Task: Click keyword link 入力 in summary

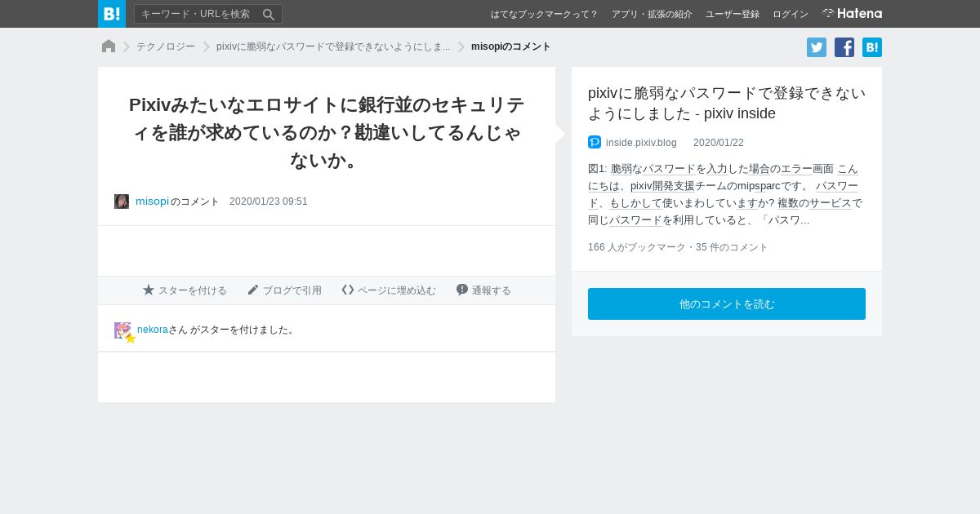Action: click(x=717, y=169)
